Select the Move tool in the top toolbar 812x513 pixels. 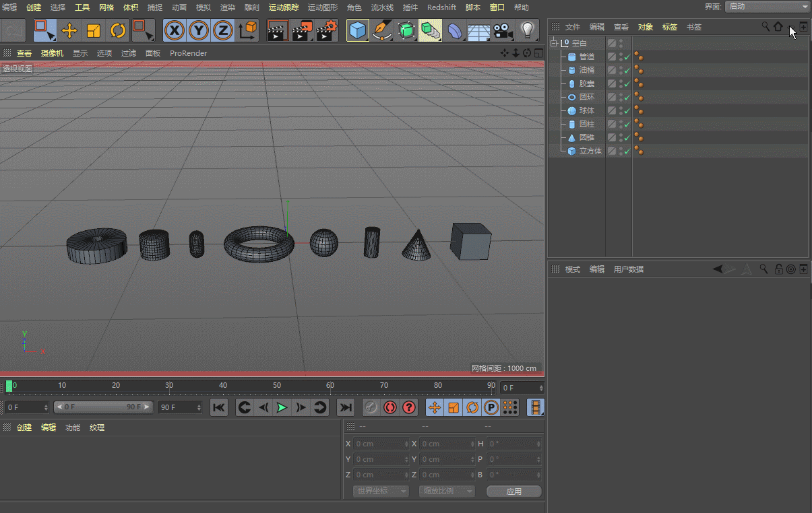(x=69, y=30)
